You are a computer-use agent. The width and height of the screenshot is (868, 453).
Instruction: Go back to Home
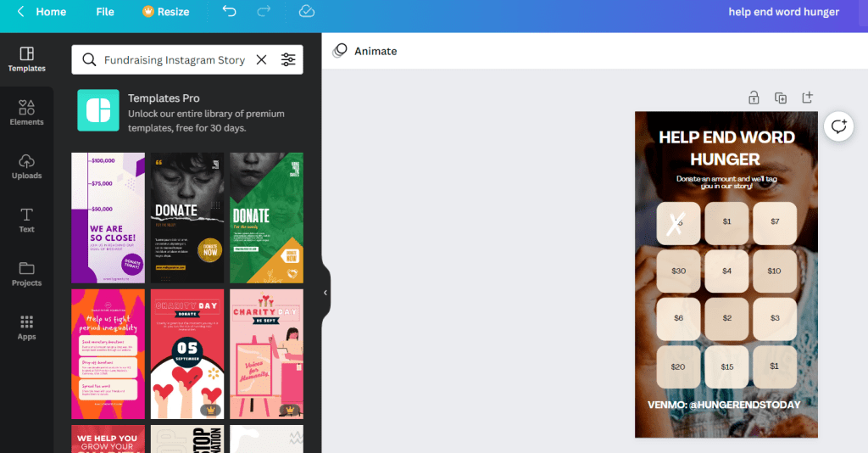[x=42, y=12]
